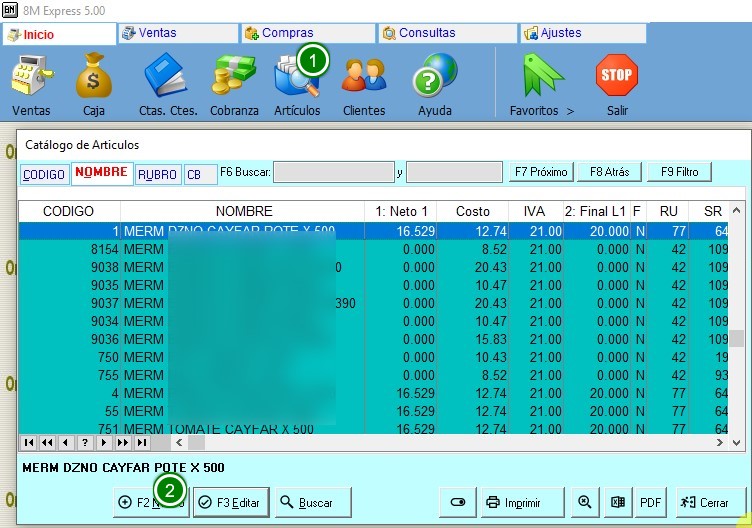
Task: Focus the first F6 Buscar field
Action: coord(334,172)
